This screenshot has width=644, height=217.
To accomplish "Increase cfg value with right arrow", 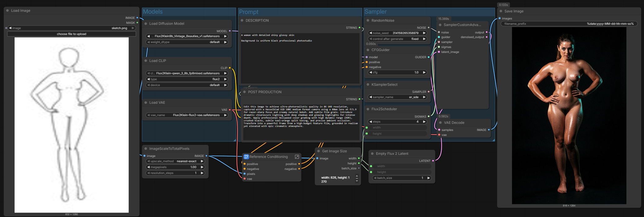I will 424,72.
